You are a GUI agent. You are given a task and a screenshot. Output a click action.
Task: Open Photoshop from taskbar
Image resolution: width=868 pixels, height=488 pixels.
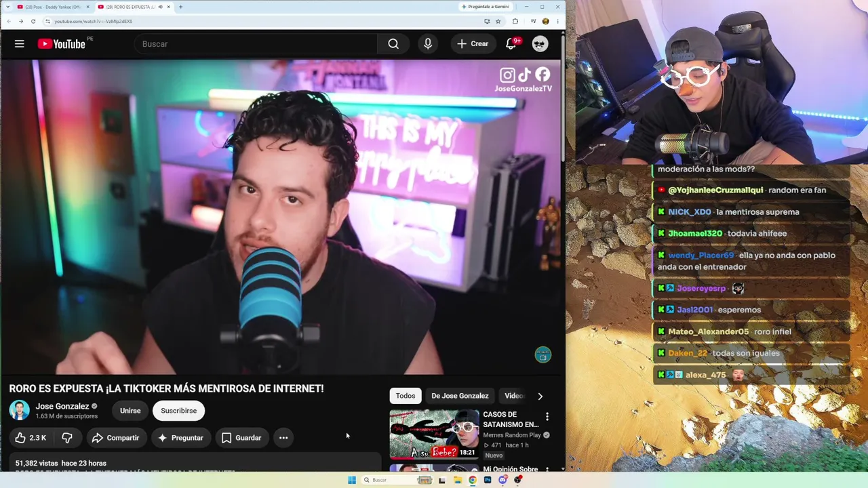coord(488,480)
